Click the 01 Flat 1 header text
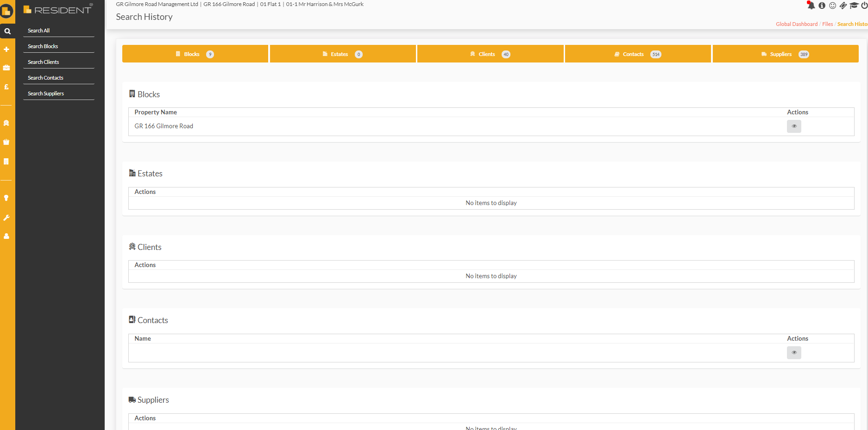The height and width of the screenshot is (430, 868). [270, 4]
